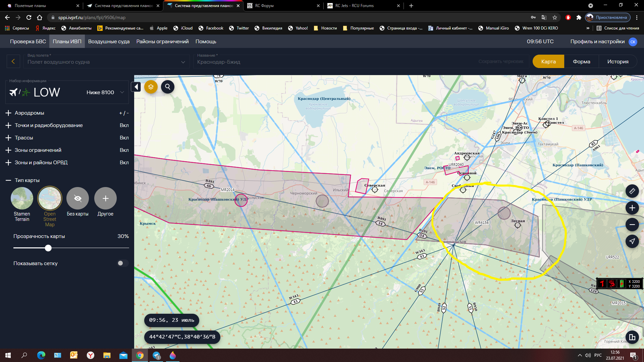Click the back arrow beside flight type
This screenshot has width=644, height=362.
click(x=13, y=62)
